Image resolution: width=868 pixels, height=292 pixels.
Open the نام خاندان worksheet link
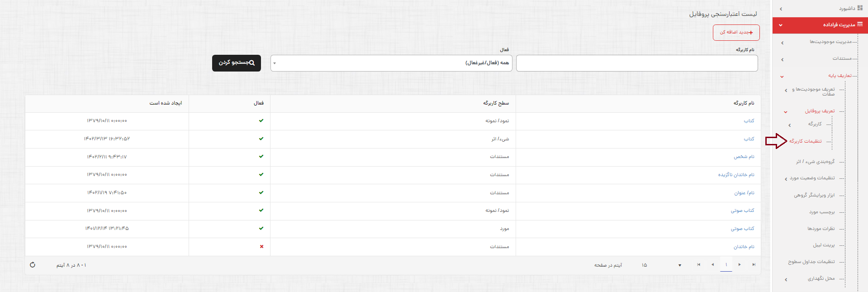[744, 247]
